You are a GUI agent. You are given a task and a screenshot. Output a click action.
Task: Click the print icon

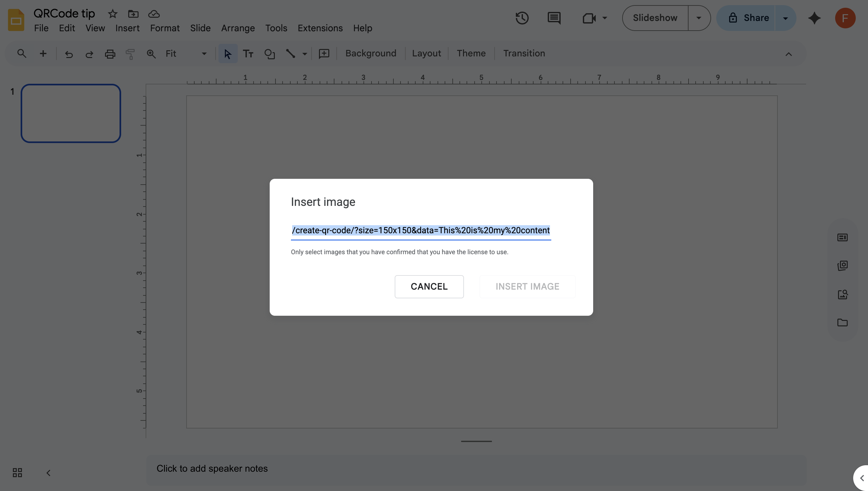[x=110, y=53]
